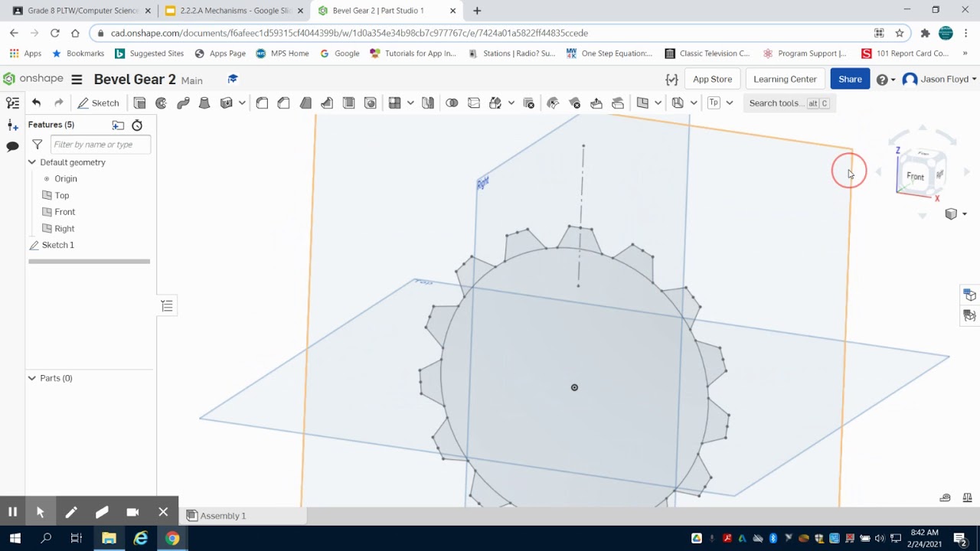Collapse the Default geometry group

(32, 162)
